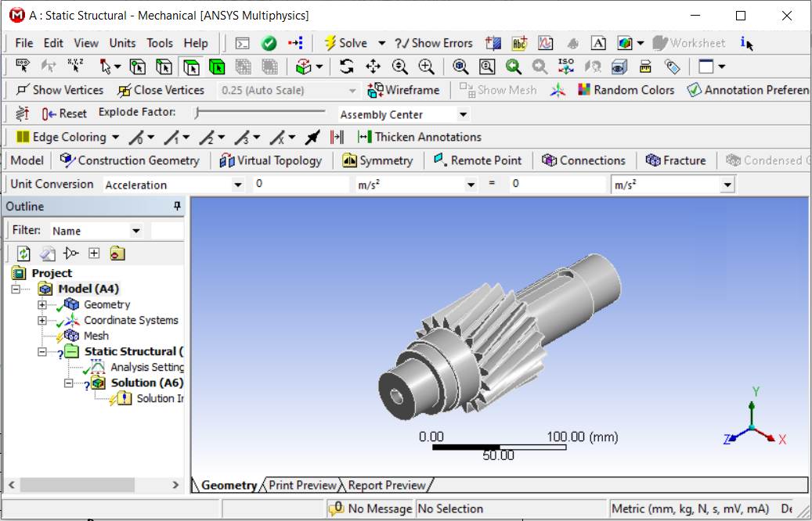Click the Reset explode button
The height and width of the screenshot is (521, 812).
tap(64, 113)
